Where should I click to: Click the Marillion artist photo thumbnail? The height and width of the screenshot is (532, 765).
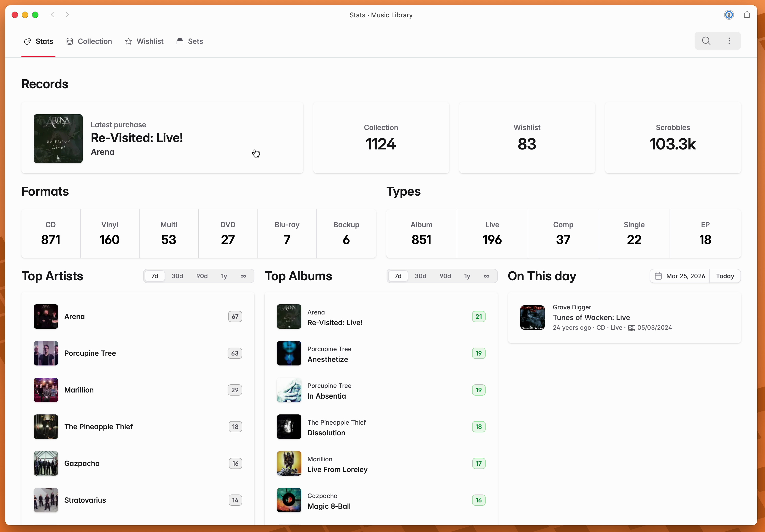coord(46,390)
